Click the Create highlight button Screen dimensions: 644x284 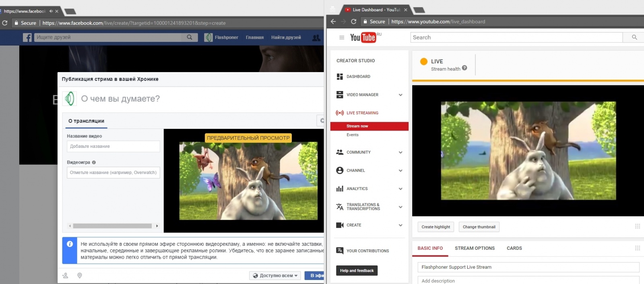coord(436,227)
